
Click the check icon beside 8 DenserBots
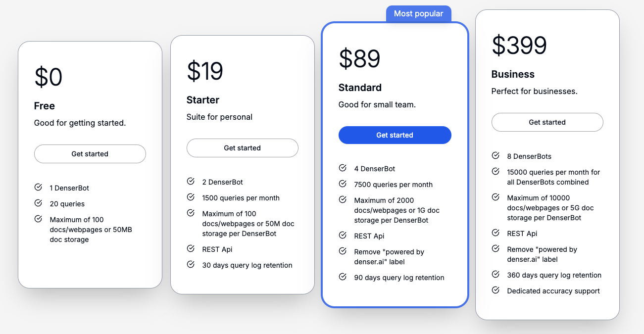click(x=495, y=156)
